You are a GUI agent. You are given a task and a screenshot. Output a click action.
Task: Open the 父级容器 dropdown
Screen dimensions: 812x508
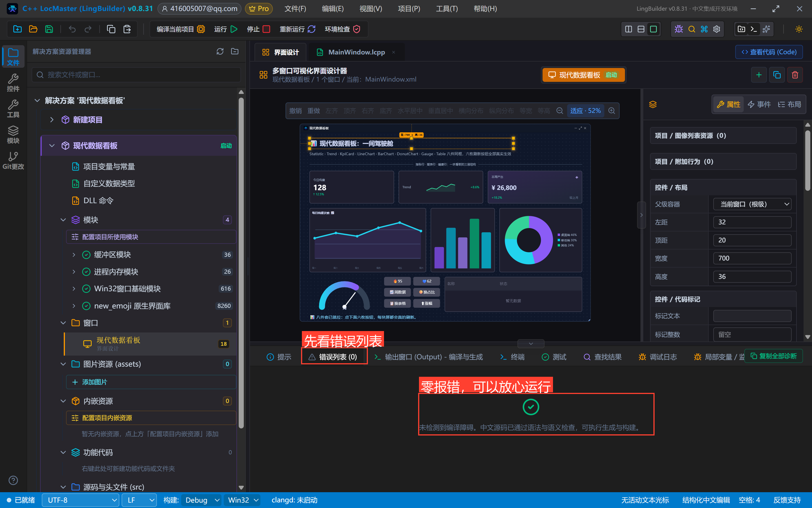752,204
